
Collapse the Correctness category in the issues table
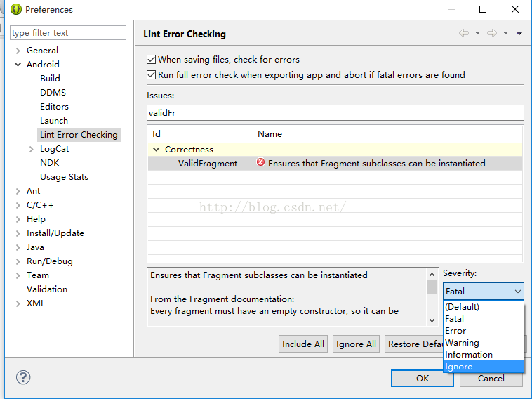click(x=156, y=150)
